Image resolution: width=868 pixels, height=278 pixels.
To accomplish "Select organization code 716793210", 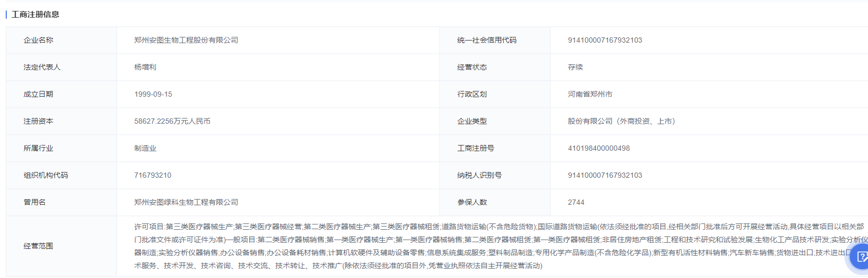I will click(x=153, y=175).
